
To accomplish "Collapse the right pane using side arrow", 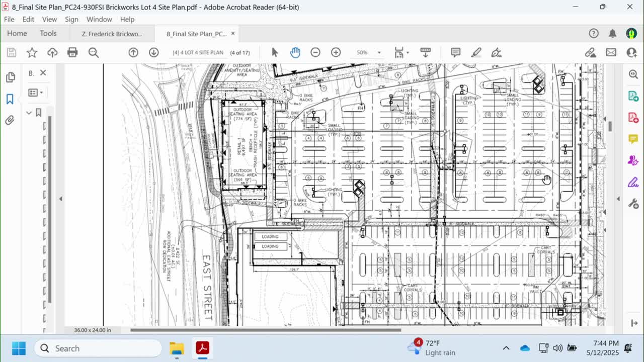I will pyautogui.click(x=618, y=199).
